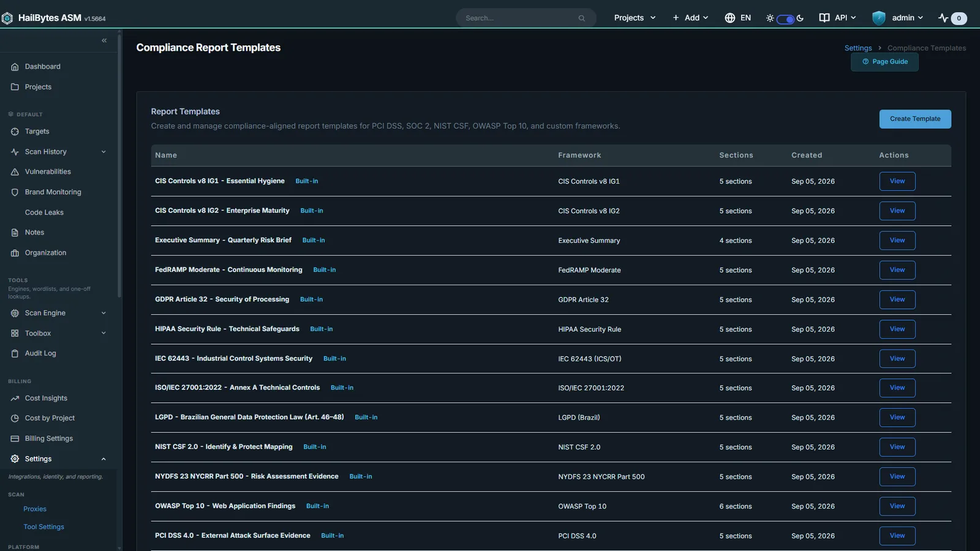Click the Toolbox grid icon
980x551 pixels.
click(x=15, y=333)
